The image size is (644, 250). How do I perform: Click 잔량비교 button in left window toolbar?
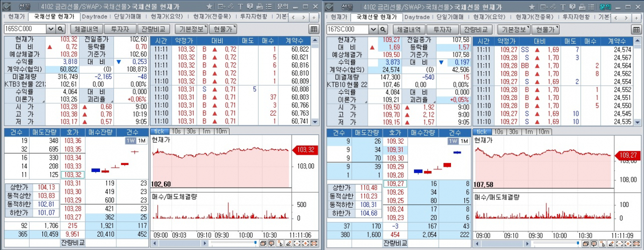click(x=154, y=29)
